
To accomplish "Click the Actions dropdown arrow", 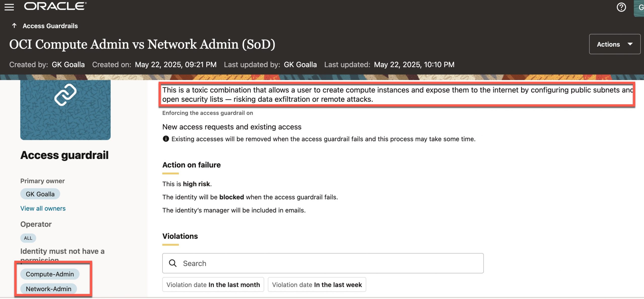I will [630, 44].
